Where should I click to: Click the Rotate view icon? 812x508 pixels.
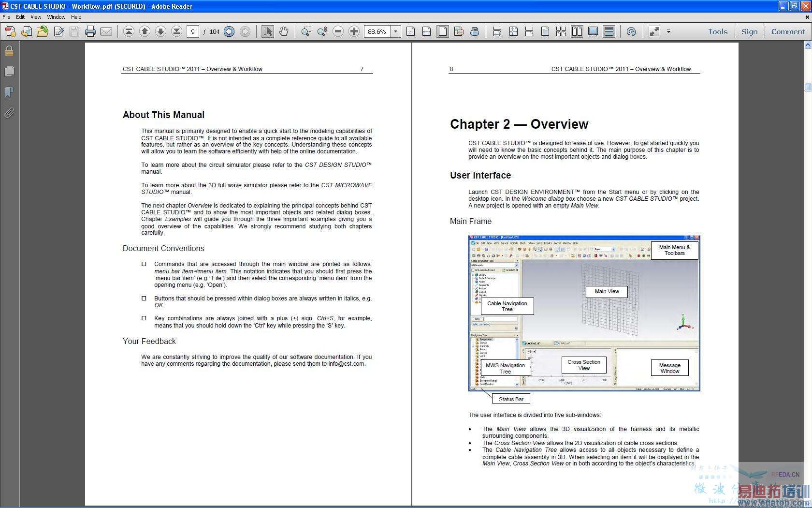pyautogui.click(x=631, y=31)
